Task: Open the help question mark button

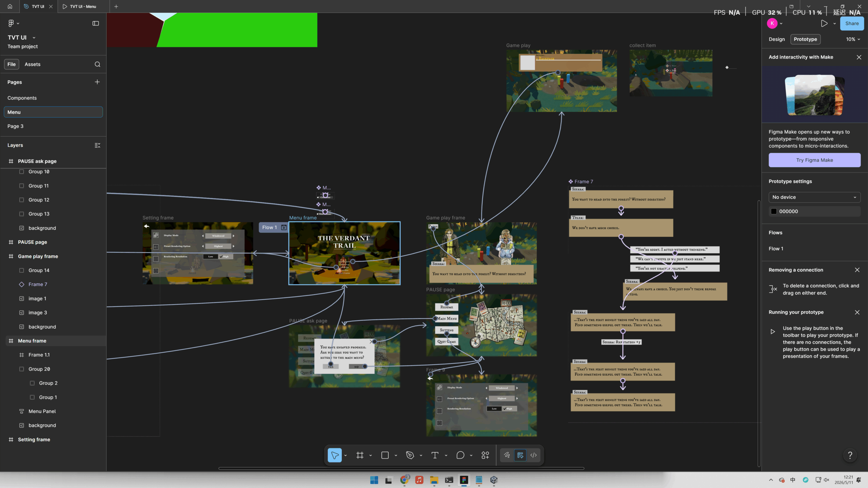Action: click(x=850, y=455)
